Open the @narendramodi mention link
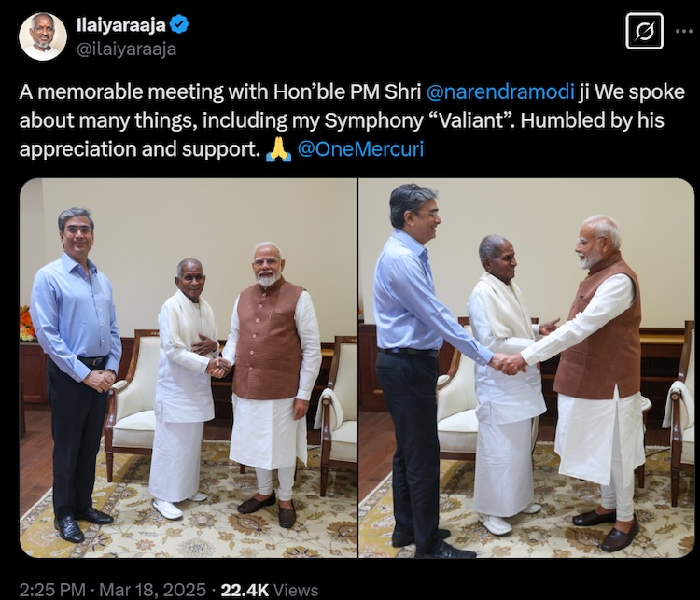This screenshot has width=700, height=600. click(x=500, y=92)
